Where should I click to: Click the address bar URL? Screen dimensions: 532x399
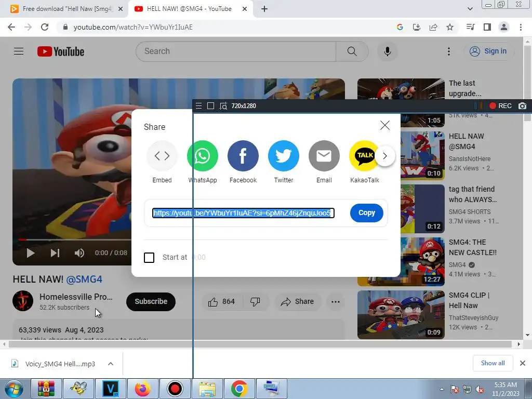[133, 27]
